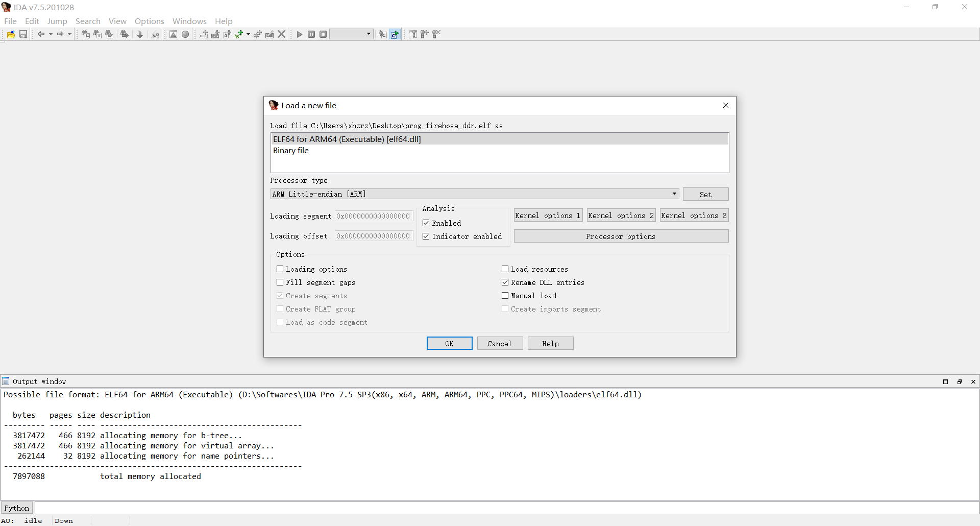Select Binary file loader entry
Screen dimensions: 980x526
tap(500, 150)
